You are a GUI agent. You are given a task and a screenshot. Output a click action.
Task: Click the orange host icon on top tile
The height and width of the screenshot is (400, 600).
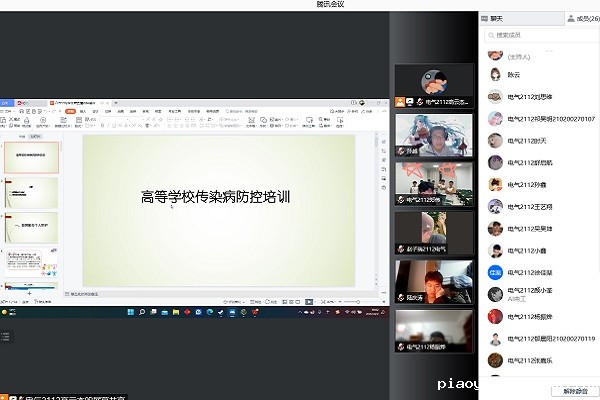point(400,102)
